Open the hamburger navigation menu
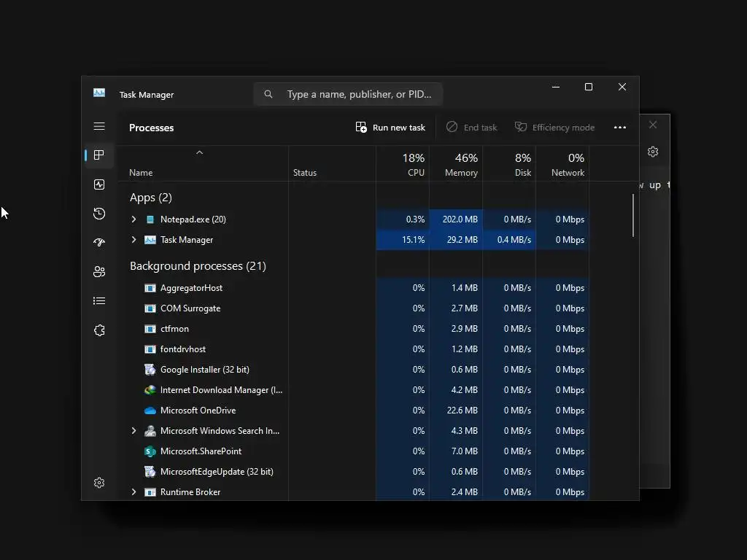Image resolution: width=747 pixels, height=560 pixels. tap(99, 126)
